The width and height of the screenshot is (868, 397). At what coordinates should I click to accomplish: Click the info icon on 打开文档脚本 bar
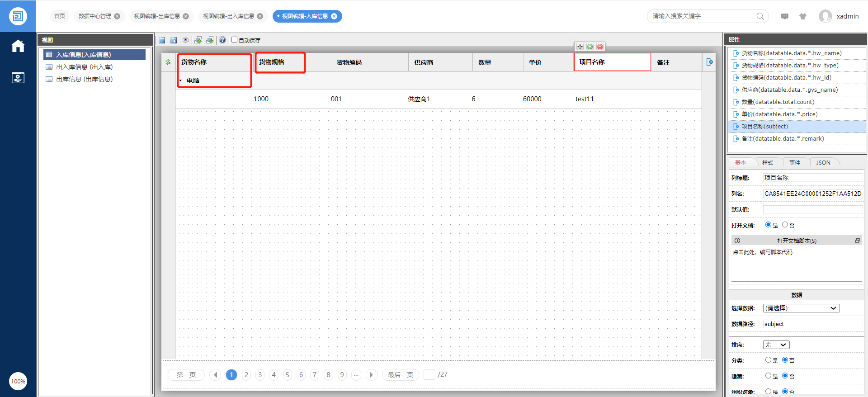pyautogui.click(x=737, y=241)
